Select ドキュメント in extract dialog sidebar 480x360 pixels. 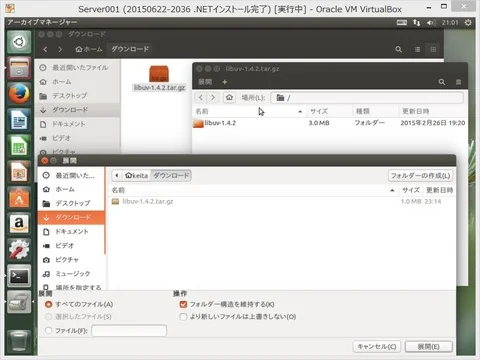(x=71, y=232)
